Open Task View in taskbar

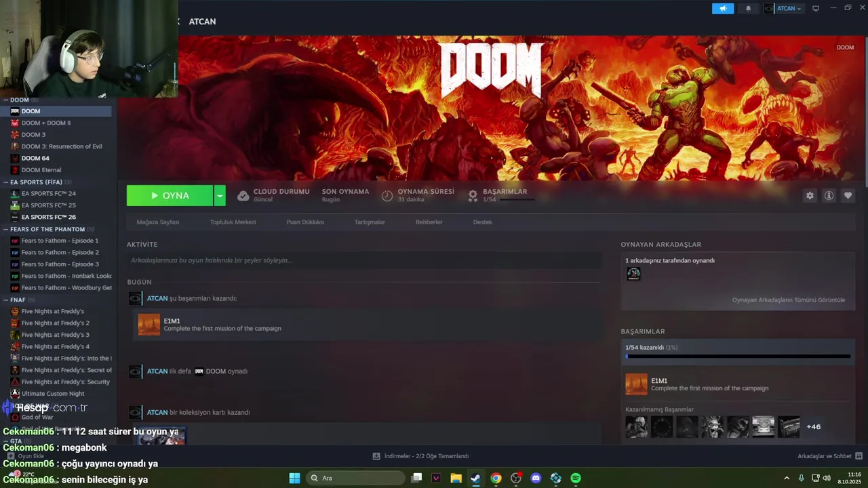click(x=417, y=478)
